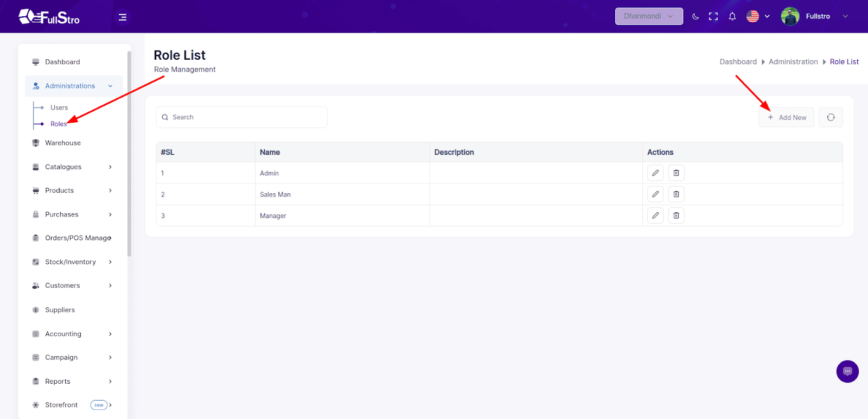The width and height of the screenshot is (868, 419).
Task: Open the language flag selector
Action: (x=758, y=16)
